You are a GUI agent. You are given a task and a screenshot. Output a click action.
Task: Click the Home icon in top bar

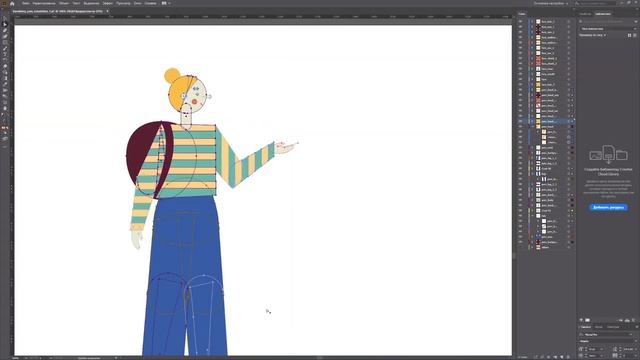[12, 3]
